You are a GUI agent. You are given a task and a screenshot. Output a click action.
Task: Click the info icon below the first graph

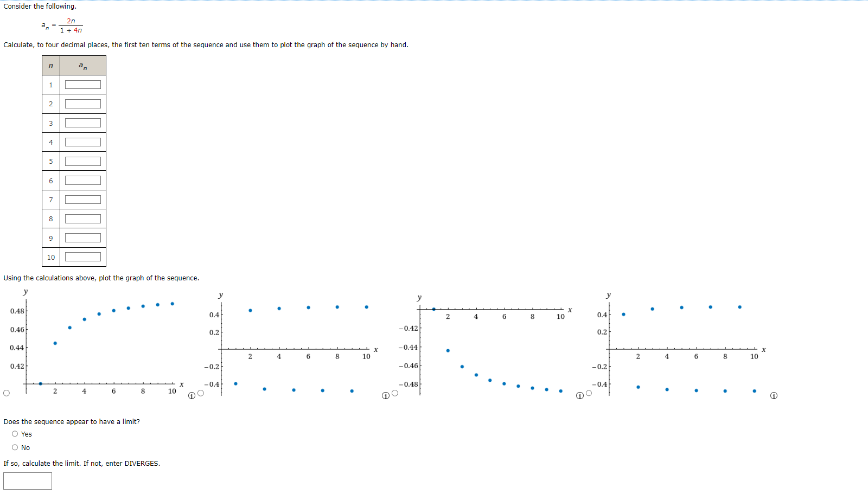point(191,396)
